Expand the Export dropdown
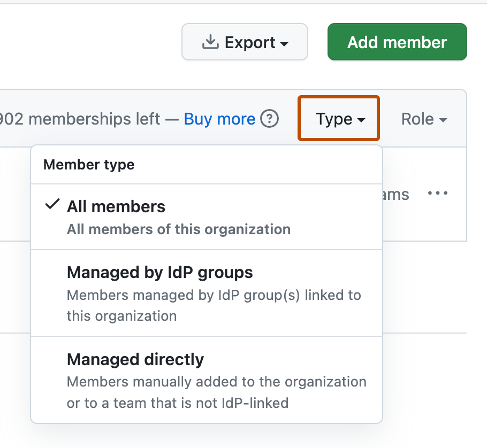The width and height of the screenshot is (487, 448). click(x=245, y=42)
